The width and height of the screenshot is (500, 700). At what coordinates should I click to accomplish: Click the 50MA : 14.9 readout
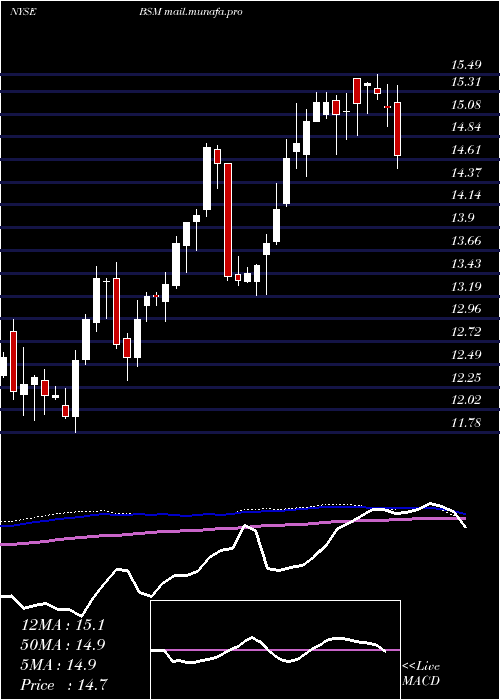click(x=62, y=645)
